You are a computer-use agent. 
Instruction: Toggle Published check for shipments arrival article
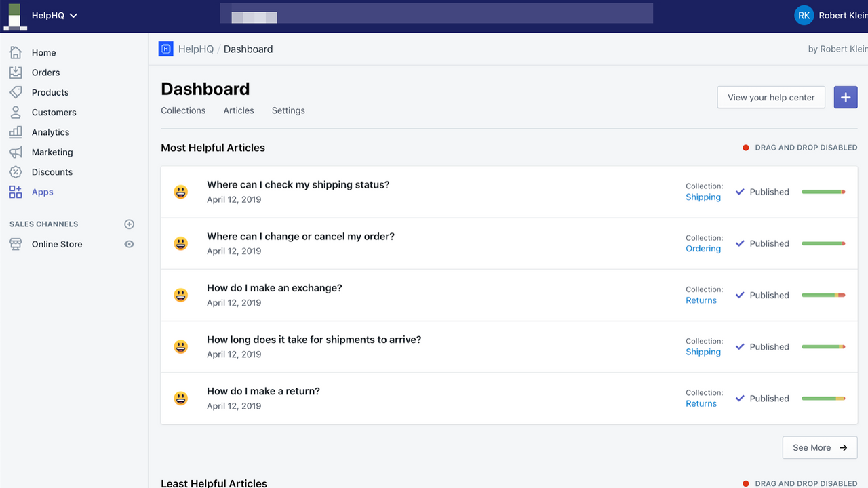click(x=740, y=346)
